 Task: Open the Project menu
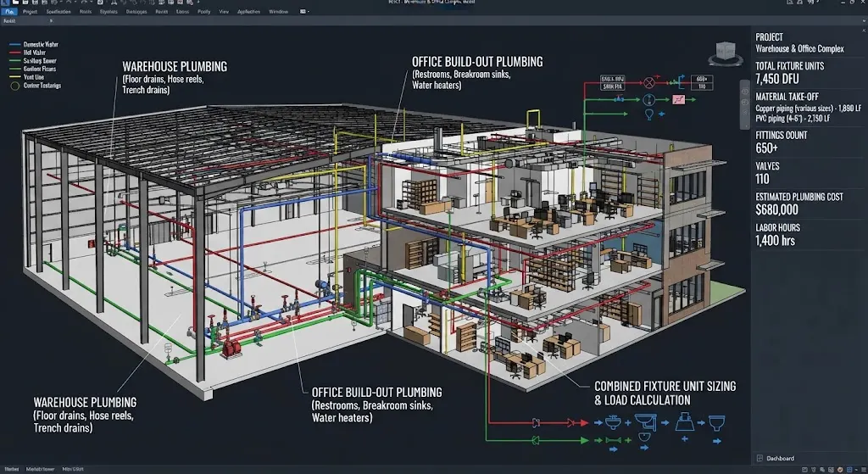[30, 11]
